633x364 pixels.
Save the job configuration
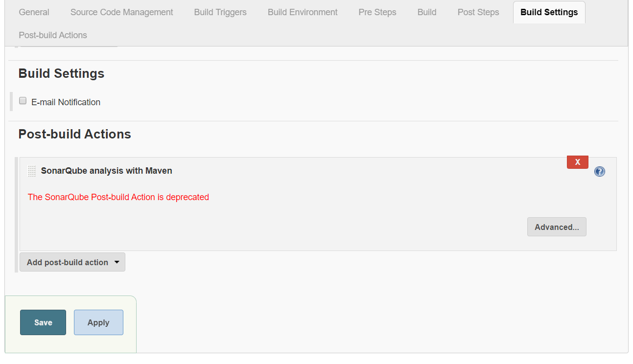pos(43,322)
